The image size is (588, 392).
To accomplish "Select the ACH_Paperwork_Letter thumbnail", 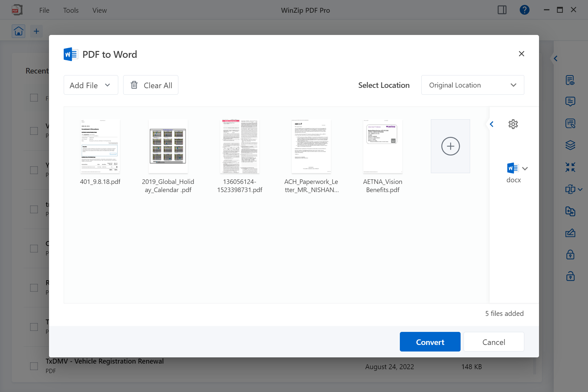I will tap(311, 146).
